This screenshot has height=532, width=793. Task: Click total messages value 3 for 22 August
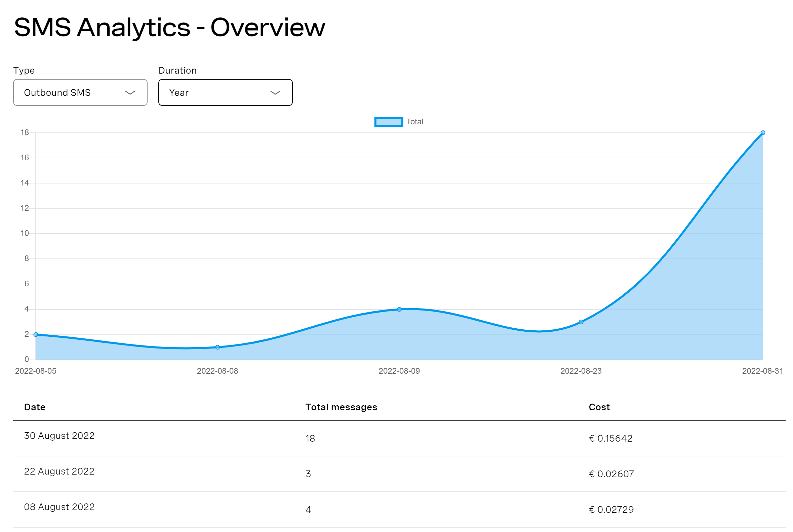click(x=308, y=474)
